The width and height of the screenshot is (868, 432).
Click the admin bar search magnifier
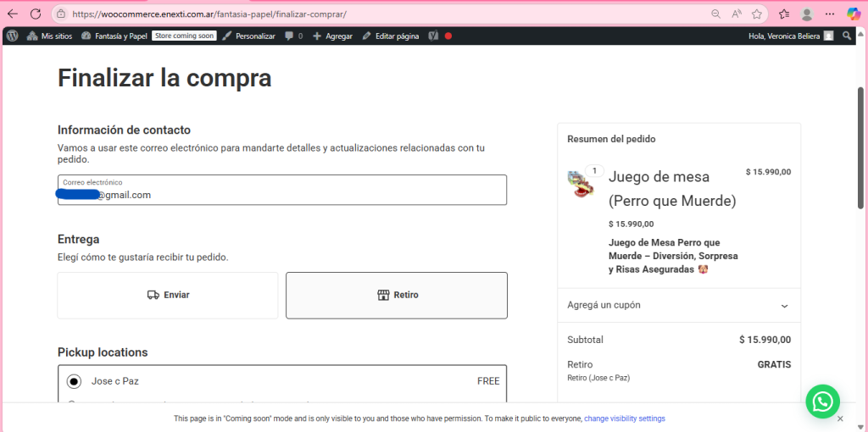pos(848,36)
